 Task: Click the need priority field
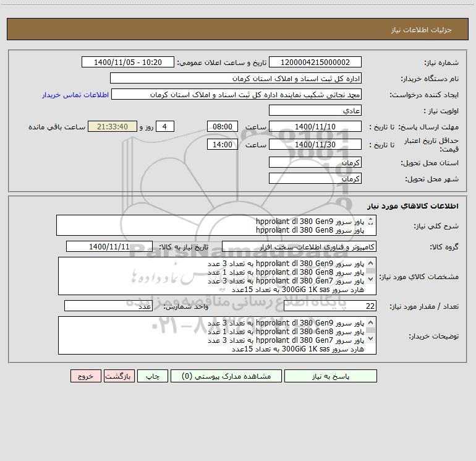point(315,110)
